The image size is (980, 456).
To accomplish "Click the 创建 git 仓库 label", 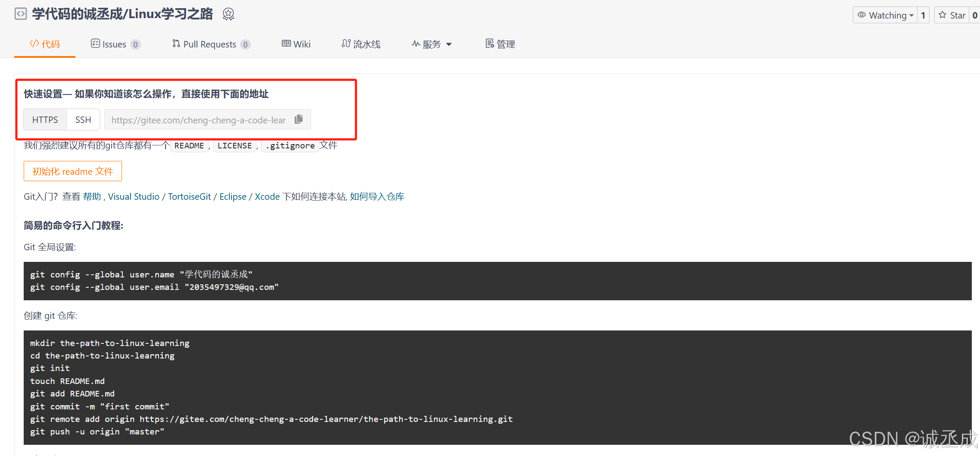I will tap(51, 316).
